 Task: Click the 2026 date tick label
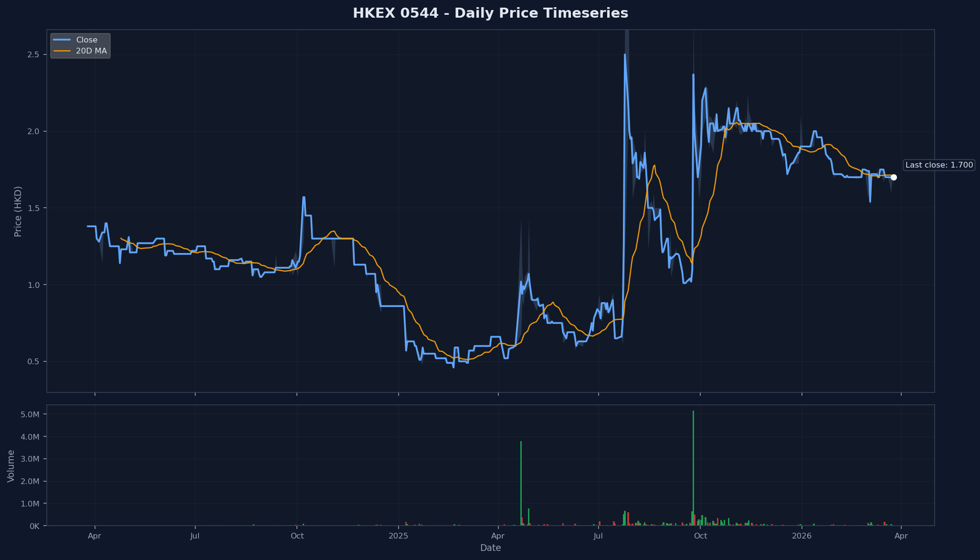click(802, 536)
